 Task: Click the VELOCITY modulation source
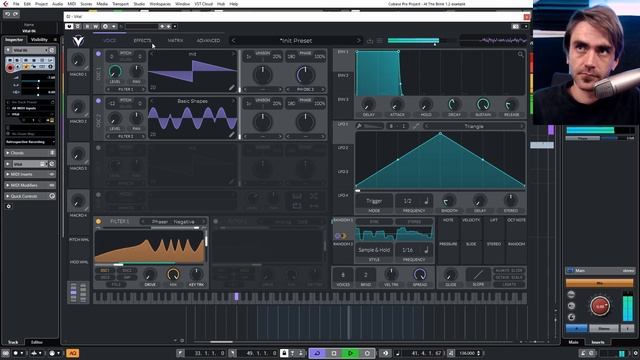pyautogui.click(x=471, y=220)
